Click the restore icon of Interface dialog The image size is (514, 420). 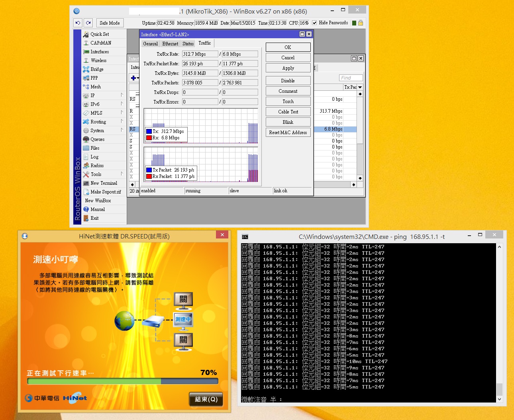(302, 34)
